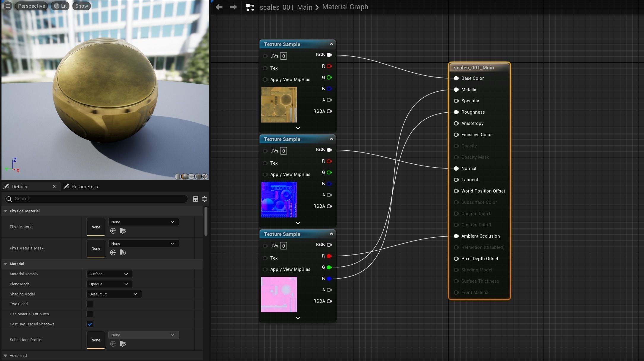Click the Lit view mode button
Image resolution: width=644 pixels, height=361 pixels.
coord(60,6)
